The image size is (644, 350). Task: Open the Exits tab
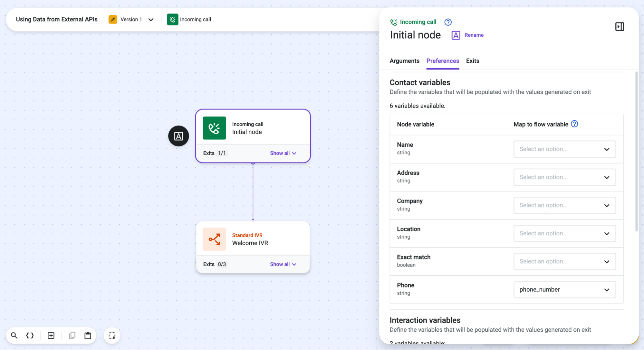point(472,61)
